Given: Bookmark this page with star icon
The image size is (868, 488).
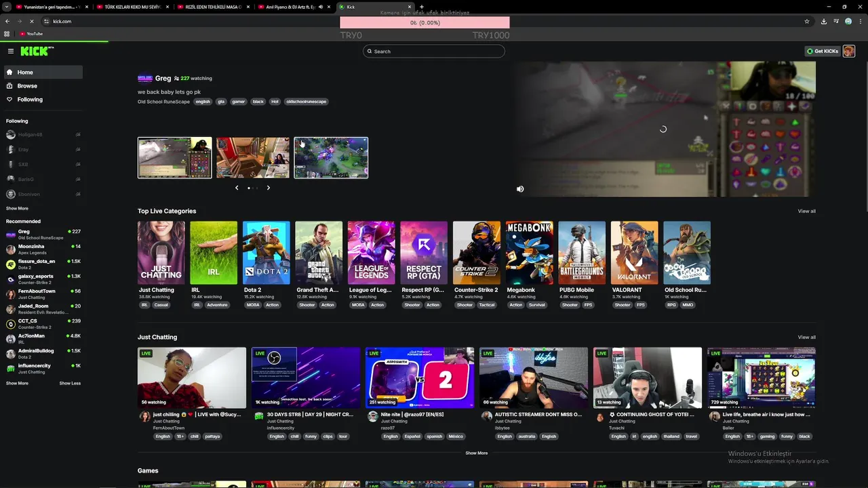Looking at the screenshot, I should click(807, 21).
